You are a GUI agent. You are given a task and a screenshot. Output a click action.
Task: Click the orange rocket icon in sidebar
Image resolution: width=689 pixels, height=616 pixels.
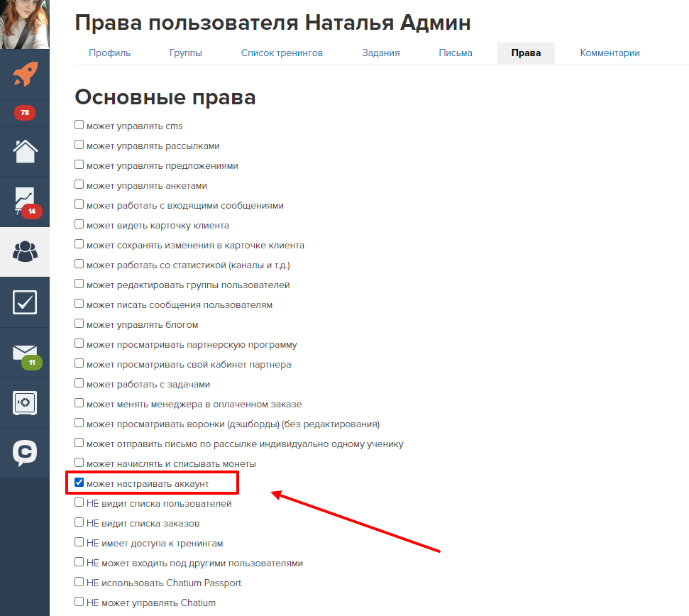point(25,74)
